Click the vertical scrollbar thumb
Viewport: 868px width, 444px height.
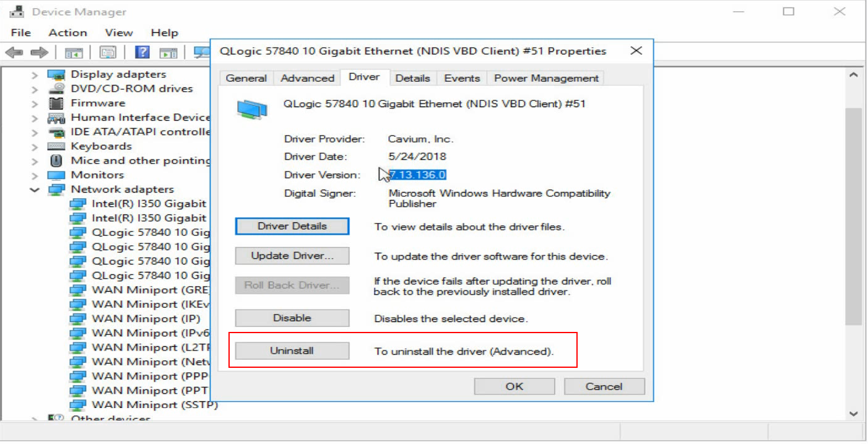click(854, 215)
